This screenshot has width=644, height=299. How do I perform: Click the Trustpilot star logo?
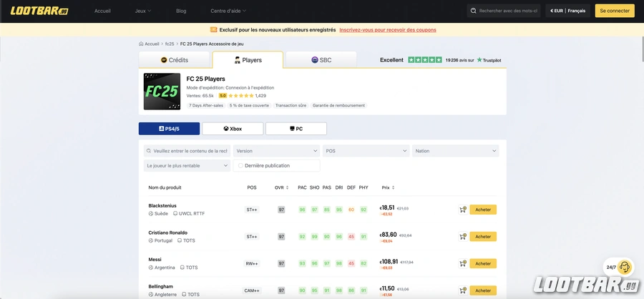pyautogui.click(x=479, y=60)
